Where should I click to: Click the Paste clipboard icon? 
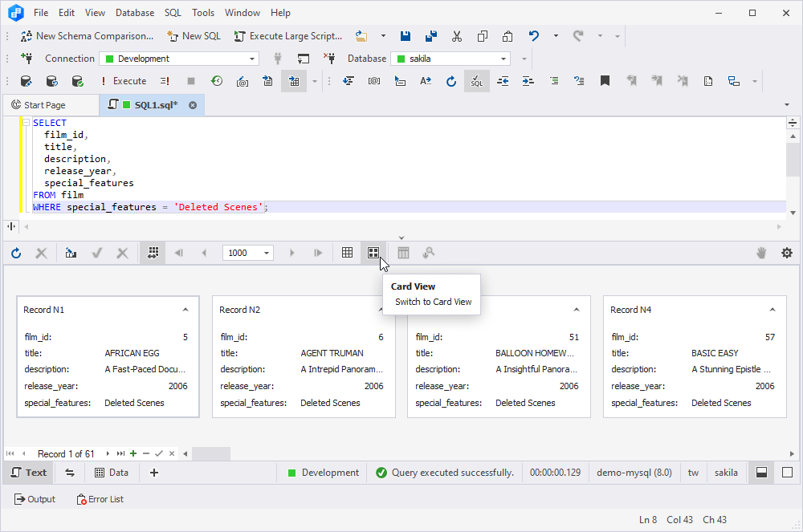coord(507,36)
